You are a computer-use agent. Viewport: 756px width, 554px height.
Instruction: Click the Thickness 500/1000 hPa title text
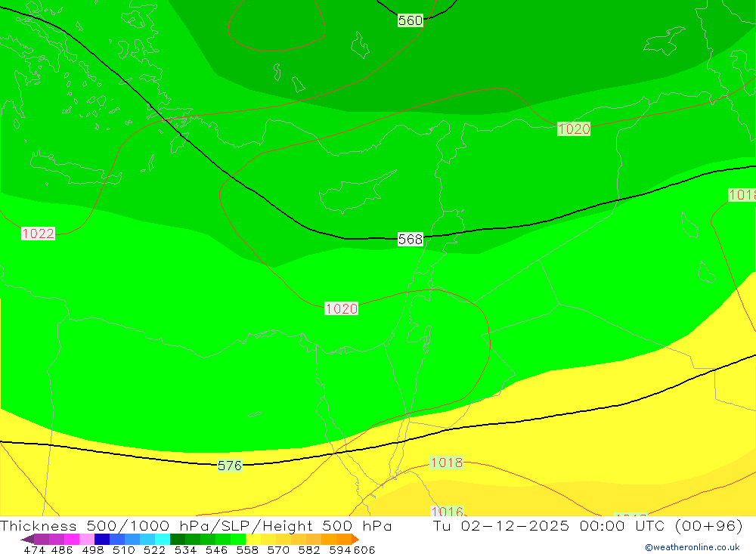pos(103,525)
